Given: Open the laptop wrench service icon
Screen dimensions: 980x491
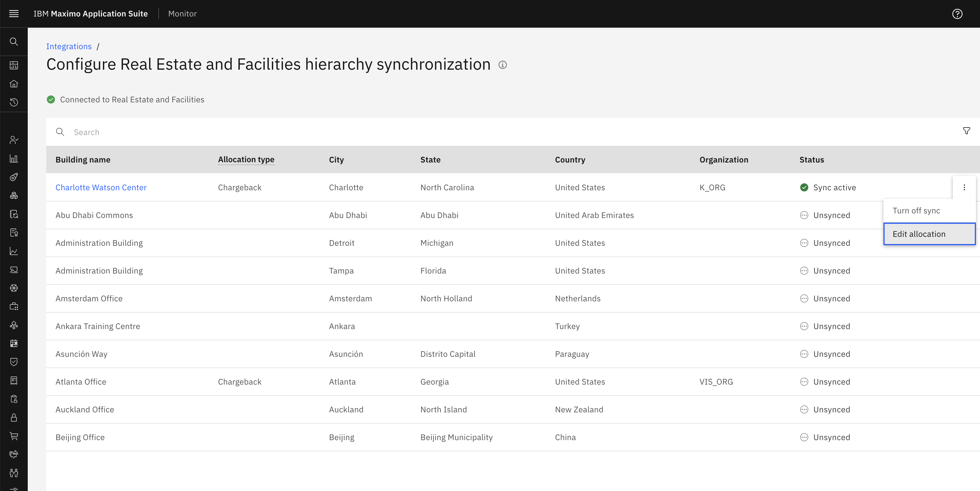Looking at the screenshot, I should pos(14,270).
